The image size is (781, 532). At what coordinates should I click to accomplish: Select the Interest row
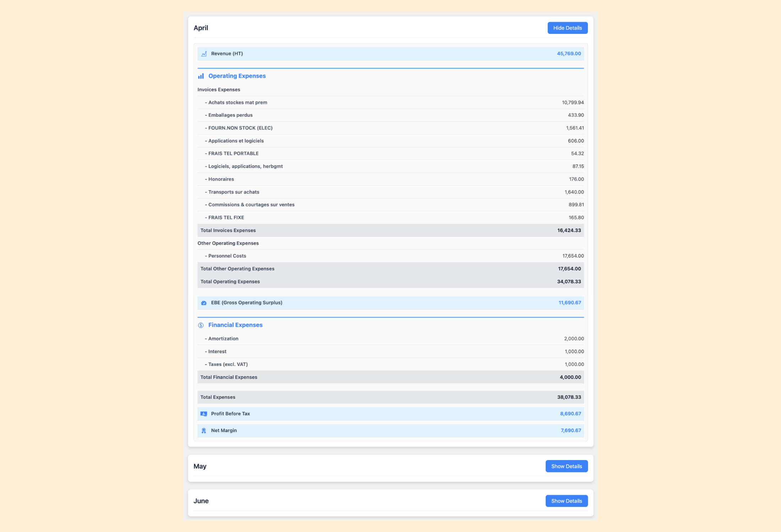coord(390,351)
